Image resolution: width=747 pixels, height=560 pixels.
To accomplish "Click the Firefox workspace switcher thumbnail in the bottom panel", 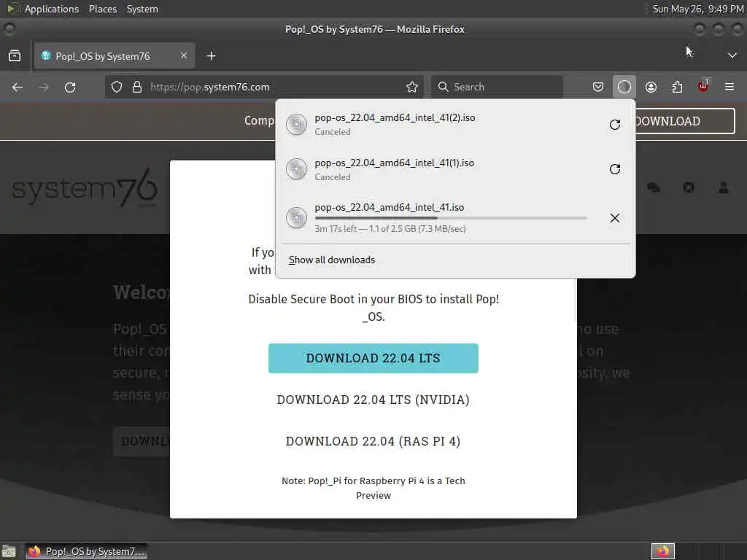I will coord(662,551).
